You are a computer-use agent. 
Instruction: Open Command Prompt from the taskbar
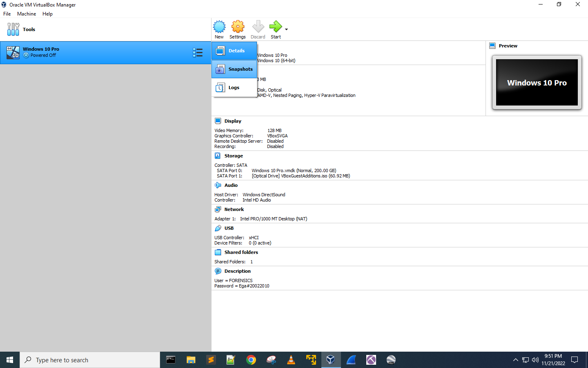171,360
